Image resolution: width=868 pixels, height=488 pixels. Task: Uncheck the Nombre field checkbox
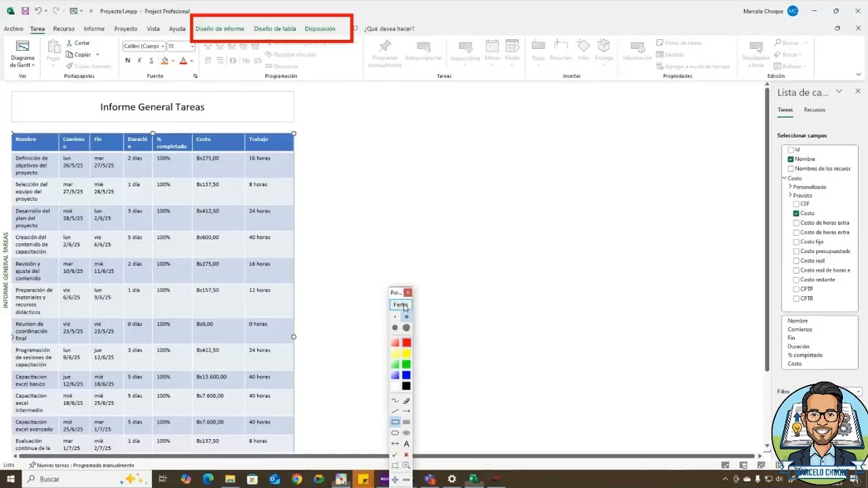791,159
